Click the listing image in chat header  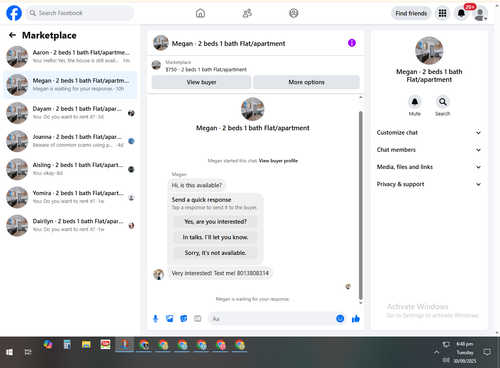pyautogui.click(x=161, y=43)
